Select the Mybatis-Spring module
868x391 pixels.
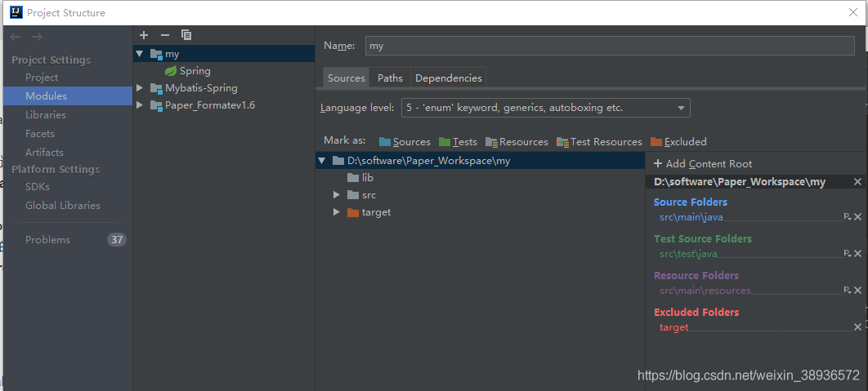[202, 88]
